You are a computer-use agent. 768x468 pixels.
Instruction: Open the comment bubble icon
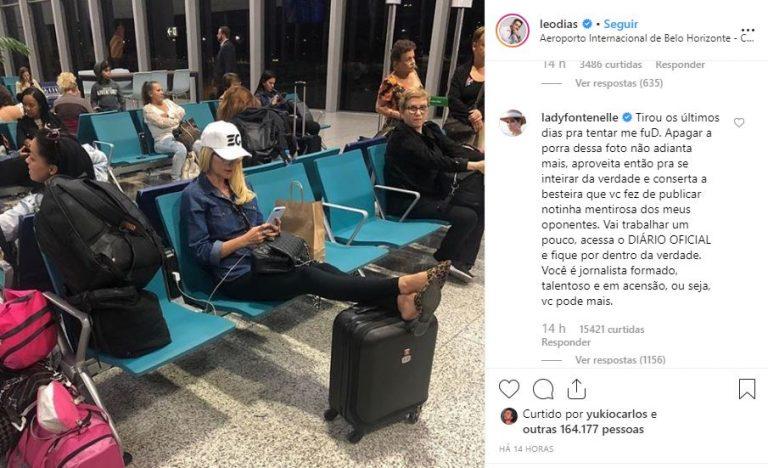[x=543, y=389]
